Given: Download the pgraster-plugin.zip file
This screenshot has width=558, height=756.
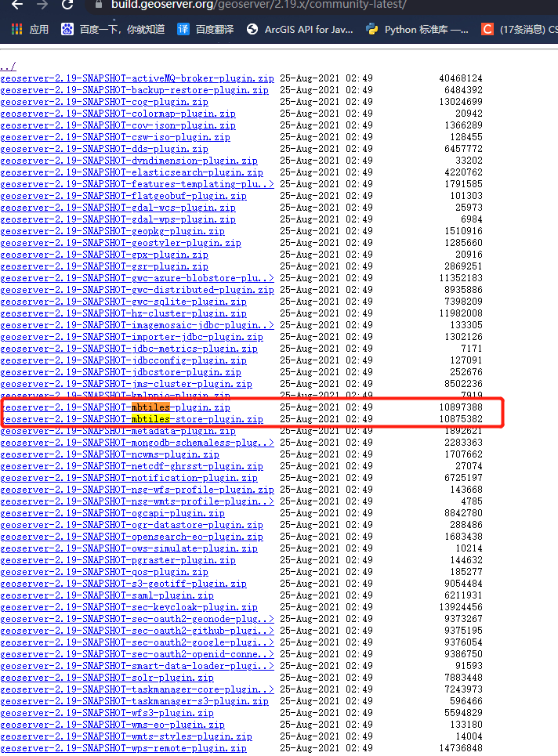Looking at the screenshot, I should [x=118, y=560].
